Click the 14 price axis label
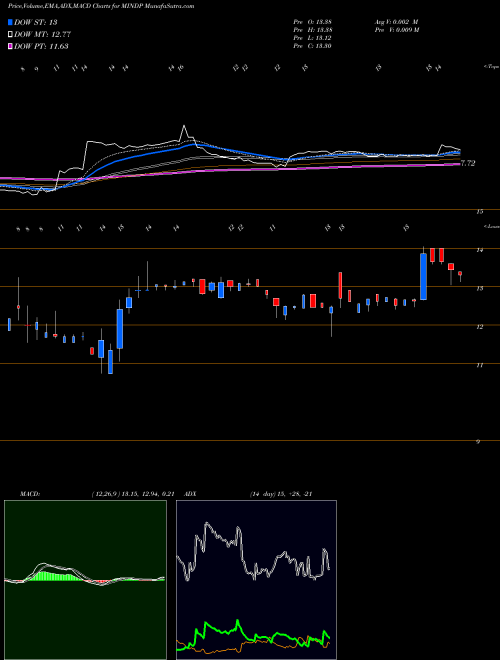The image size is (500, 660). [x=479, y=250]
